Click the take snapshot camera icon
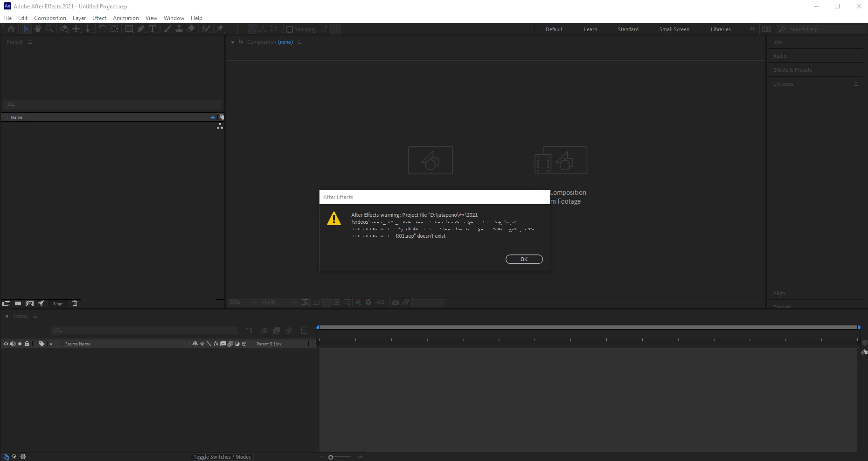This screenshot has height=461, width=868. pos(396,303)
